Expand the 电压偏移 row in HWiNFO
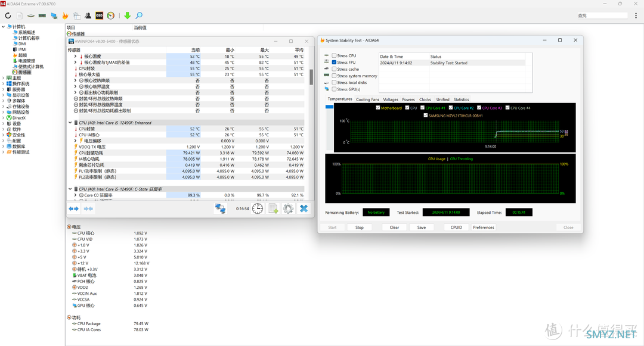The image size is (644, 346). [75, 141]
